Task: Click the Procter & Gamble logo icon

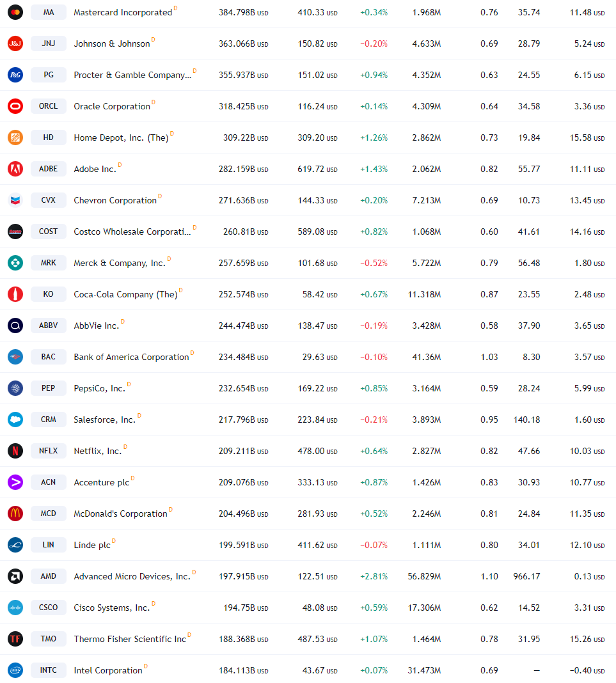Action: [15, 75]
